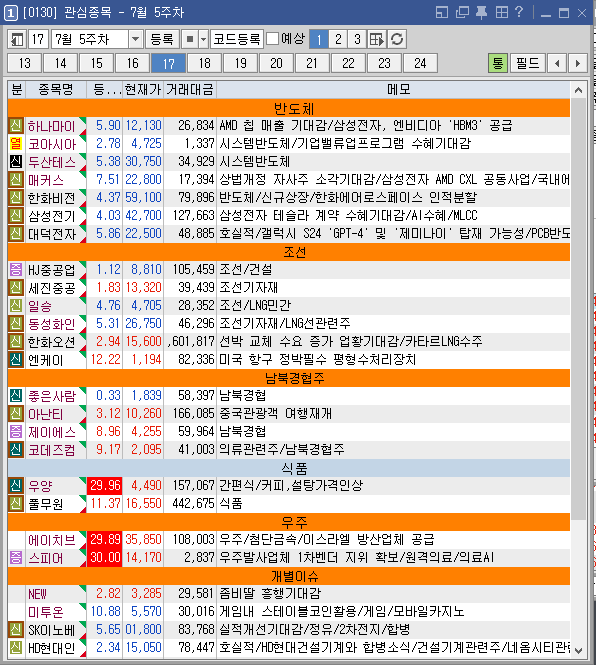596x665 pixels.
Task: Click the pin window icon
Action: [481, 12]
